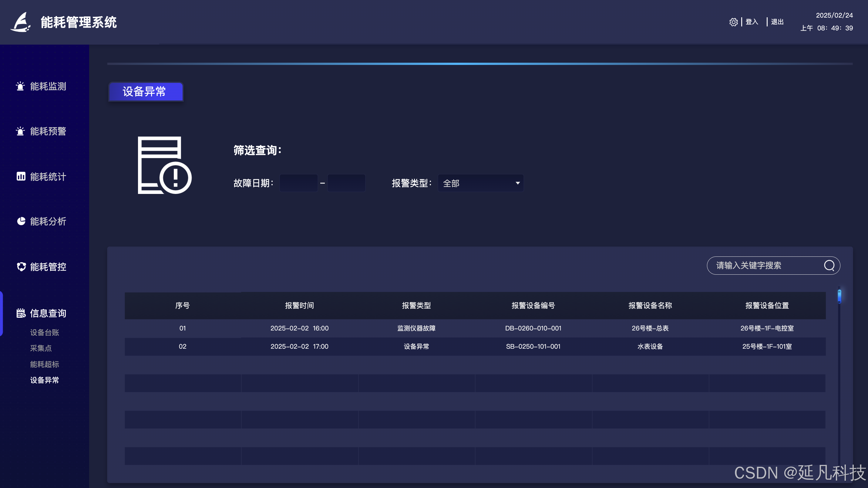Click the sailboat logo icon
868x488 pixels.
21,22
